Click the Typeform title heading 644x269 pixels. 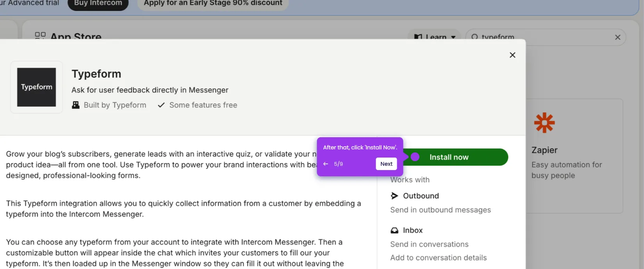(x=96, y=74)
